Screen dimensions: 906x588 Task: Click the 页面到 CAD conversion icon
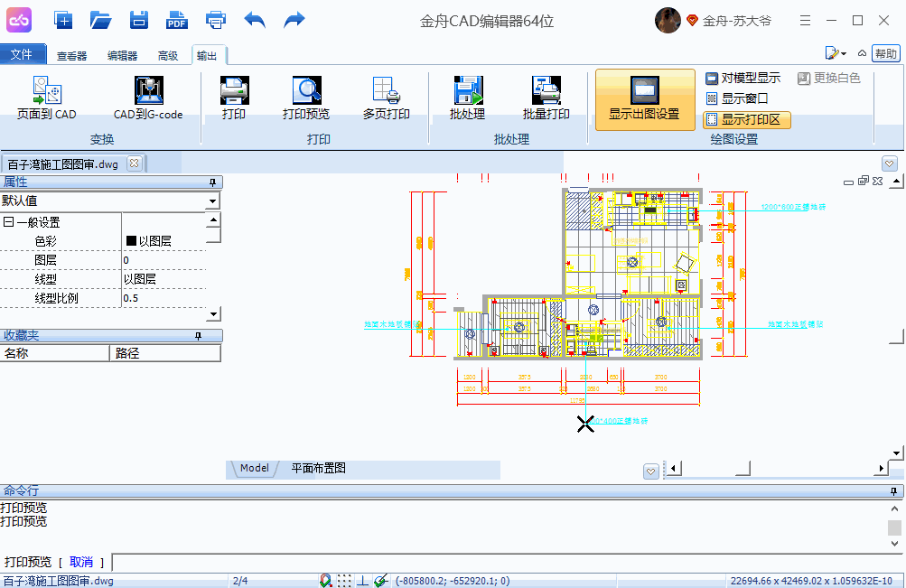click(46, 90)
